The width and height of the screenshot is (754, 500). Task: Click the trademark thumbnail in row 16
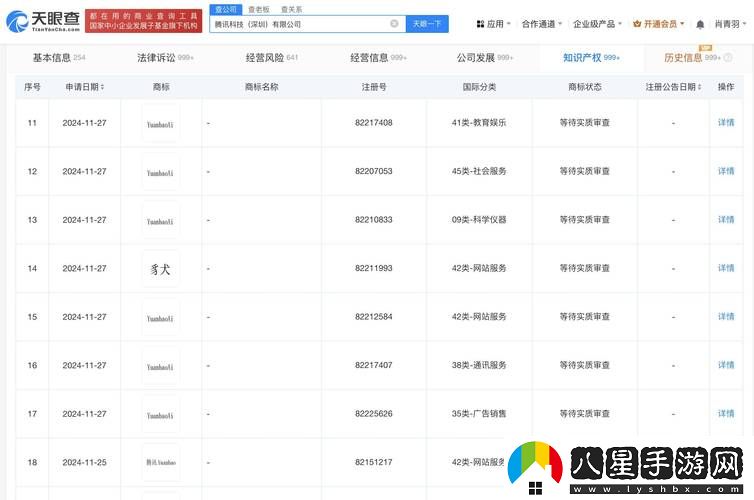click(x=161, y=366)
